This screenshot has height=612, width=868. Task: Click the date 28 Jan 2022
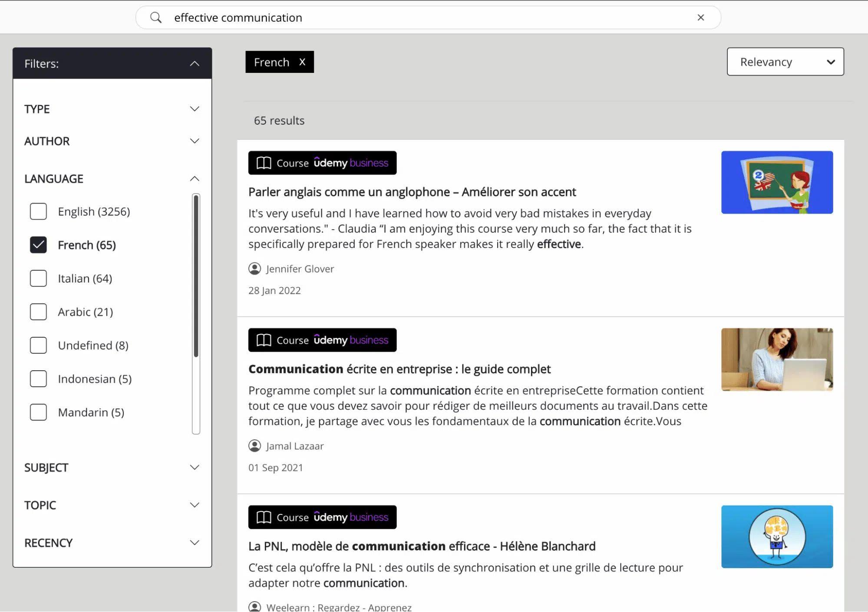(x=274, y=290)
